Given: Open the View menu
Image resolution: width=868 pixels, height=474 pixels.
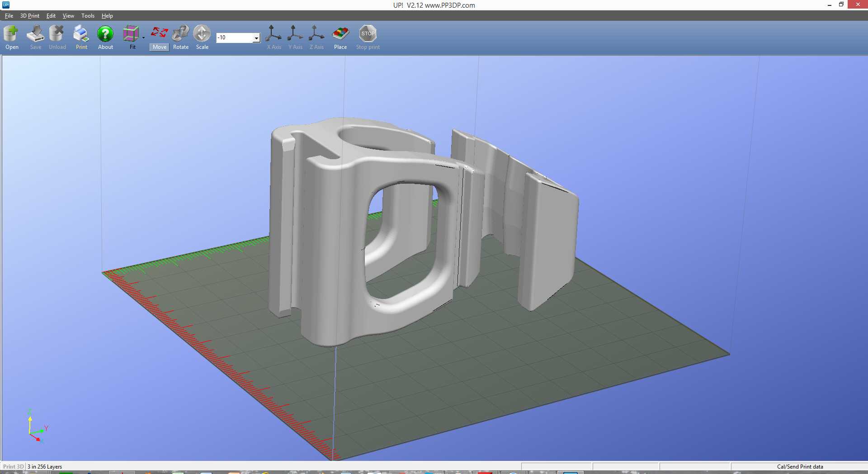Looking at the screenshot, I should pyautogui.click(x=68, y=16).
